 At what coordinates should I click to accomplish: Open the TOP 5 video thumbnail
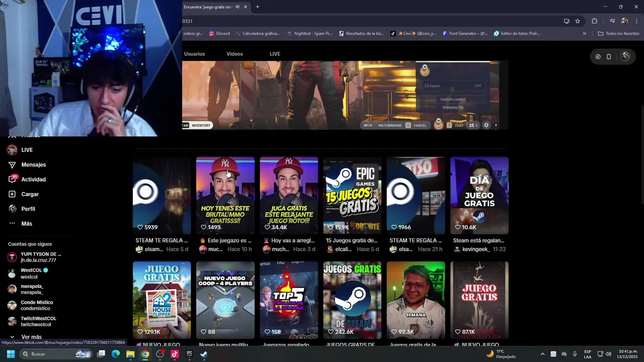tap(289, 300)
